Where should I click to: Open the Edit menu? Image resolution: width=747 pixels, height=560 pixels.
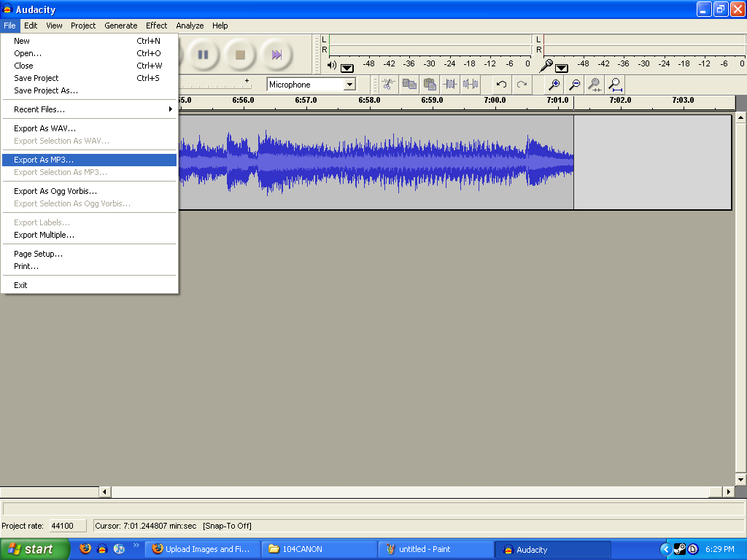tap(31, 26)
